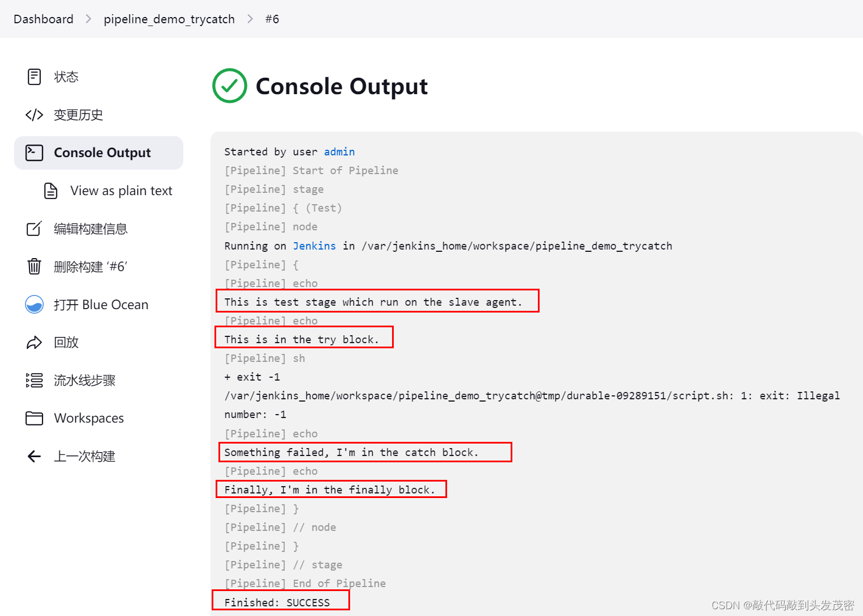Image resolution: width=863 pixels, height=616 pixels.
Task: Click '[Pipeline] End of Pipeline' line
Action: click(x=305, y=583)
